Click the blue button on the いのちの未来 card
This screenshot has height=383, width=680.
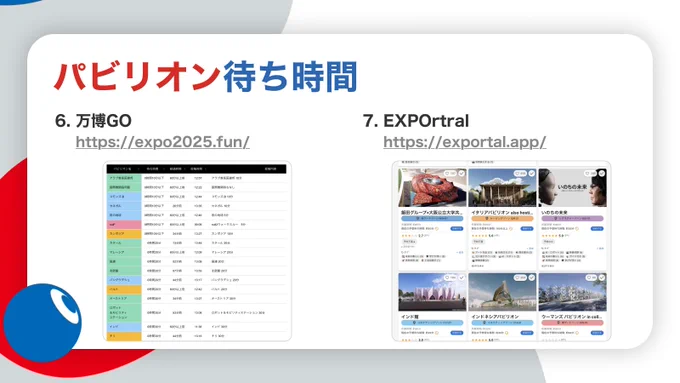click(x=597, y=229)
